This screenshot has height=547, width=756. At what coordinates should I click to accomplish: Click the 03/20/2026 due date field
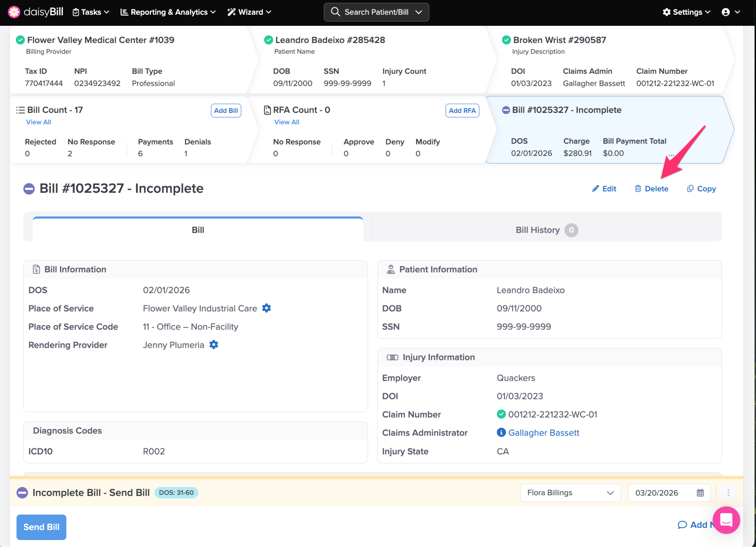(657, 493)
